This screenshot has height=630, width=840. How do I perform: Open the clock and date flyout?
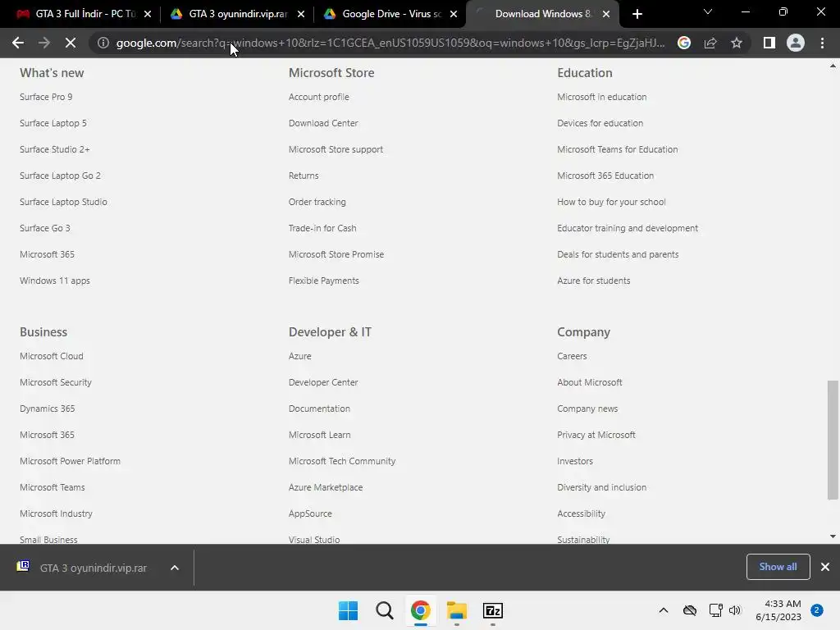pos(778,610)
